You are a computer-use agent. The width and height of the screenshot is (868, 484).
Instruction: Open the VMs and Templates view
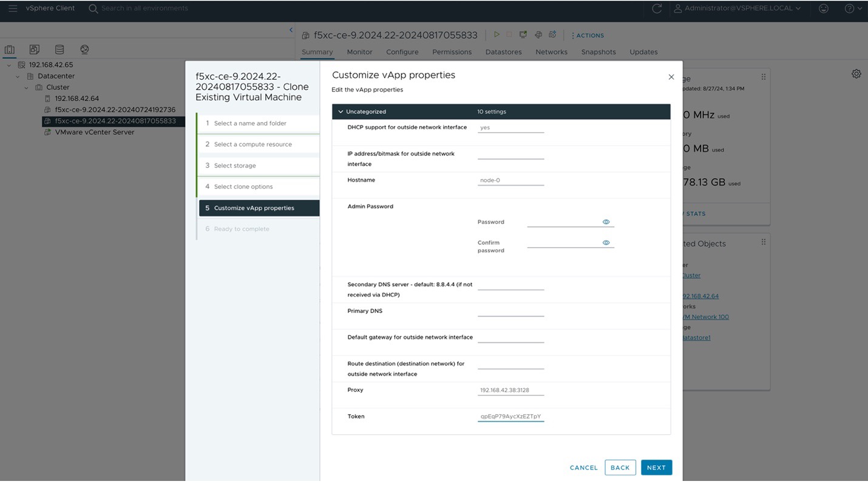click(x=34, y=49)
